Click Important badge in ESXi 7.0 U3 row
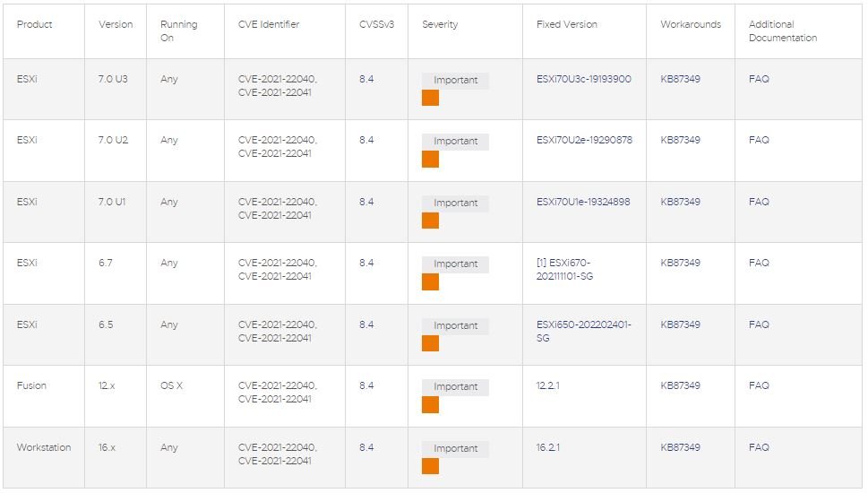The height and width of the screenshot is (493, 868). 455,81
